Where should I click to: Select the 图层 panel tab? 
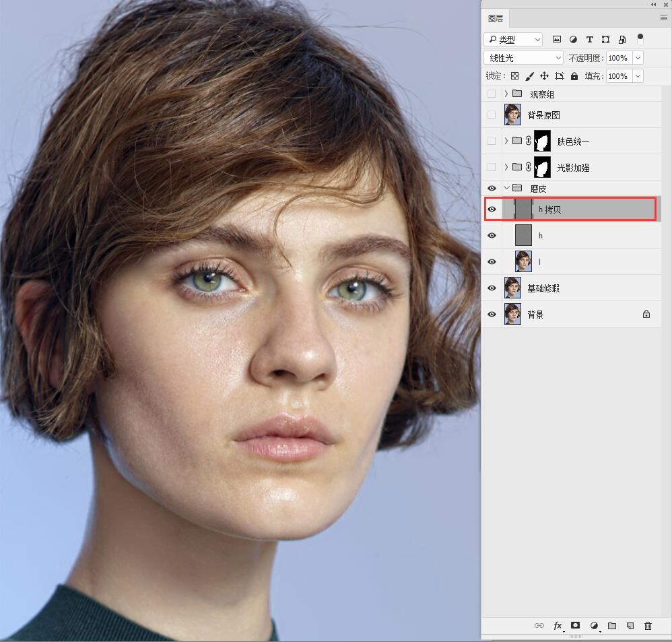[496, 18]
